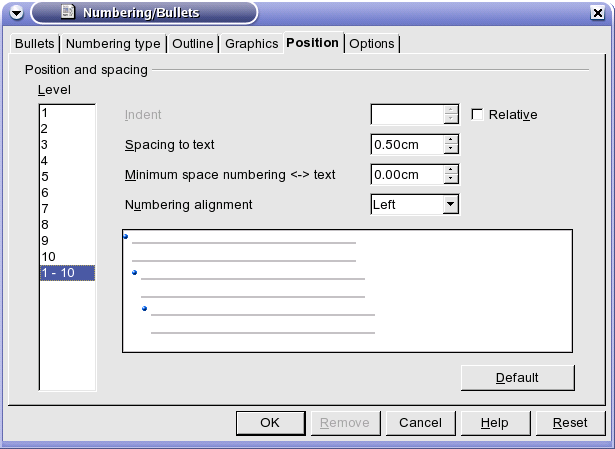Viewport: 615px width, 449px height.
Task: Increase Spacing to text with up arrow
Action: 451,140
